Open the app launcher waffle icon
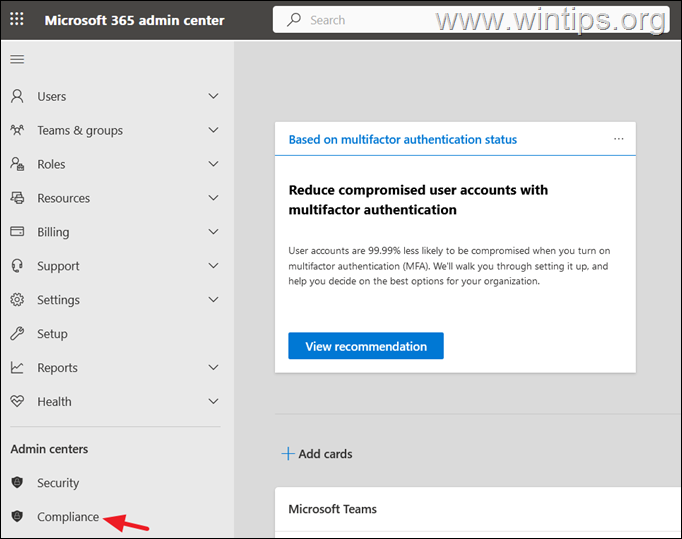682x539 pixels. coord(17,19)
